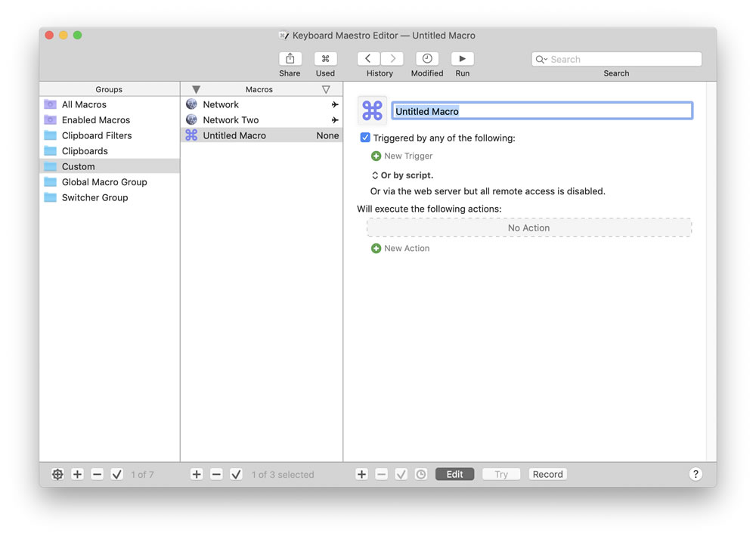
Task: Show recently Modified macros
Action: (427, 59)
